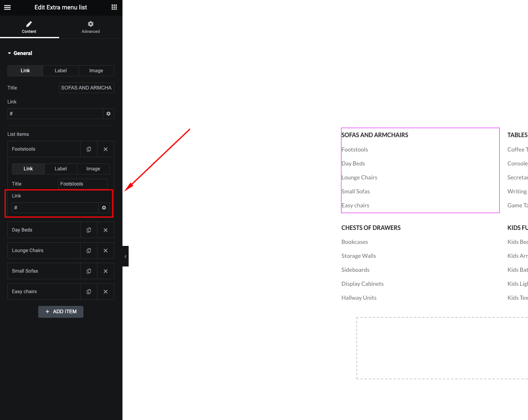
Task: Open the hamburger menu in panel header
Action: (x=7, y=7)
